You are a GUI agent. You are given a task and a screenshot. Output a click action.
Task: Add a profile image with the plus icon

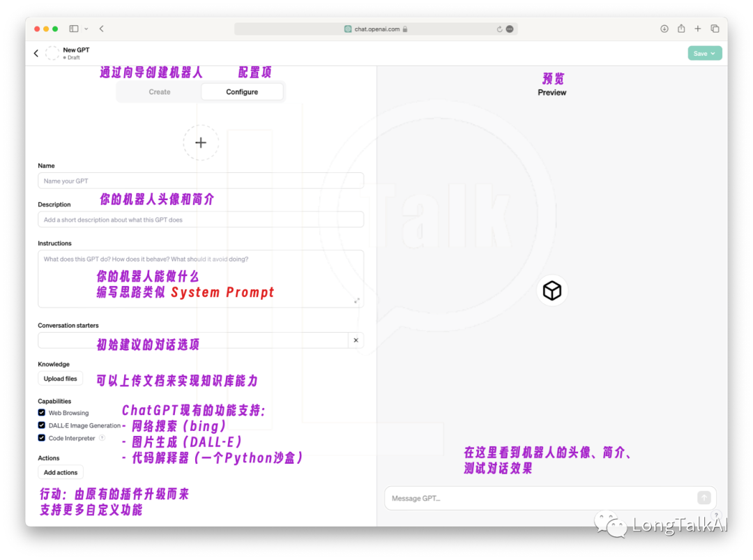click(201, 143)
